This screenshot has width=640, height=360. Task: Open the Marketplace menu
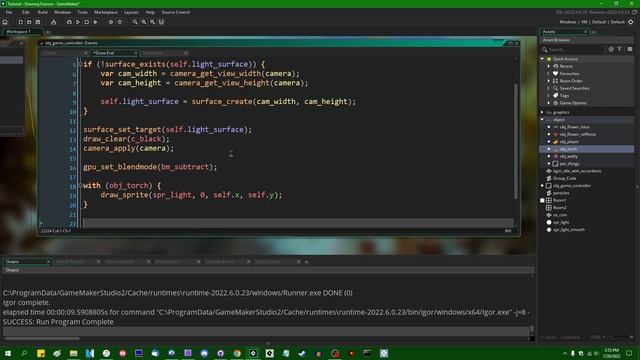[106, 12]
